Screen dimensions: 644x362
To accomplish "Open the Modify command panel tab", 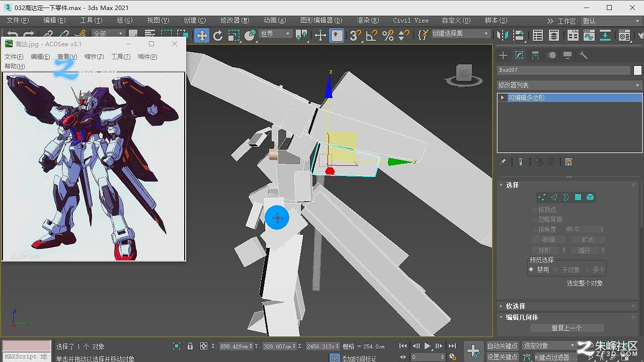I will click(519, 55).
